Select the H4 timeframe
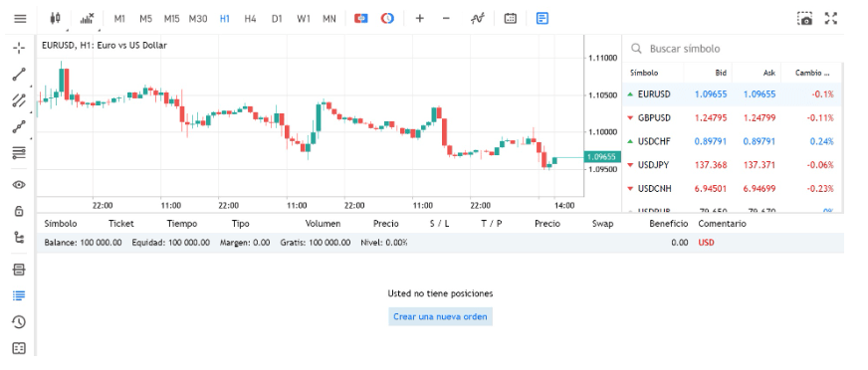Image resolution: width=868 pixels, height=370 pixels. tap(250, 19)
